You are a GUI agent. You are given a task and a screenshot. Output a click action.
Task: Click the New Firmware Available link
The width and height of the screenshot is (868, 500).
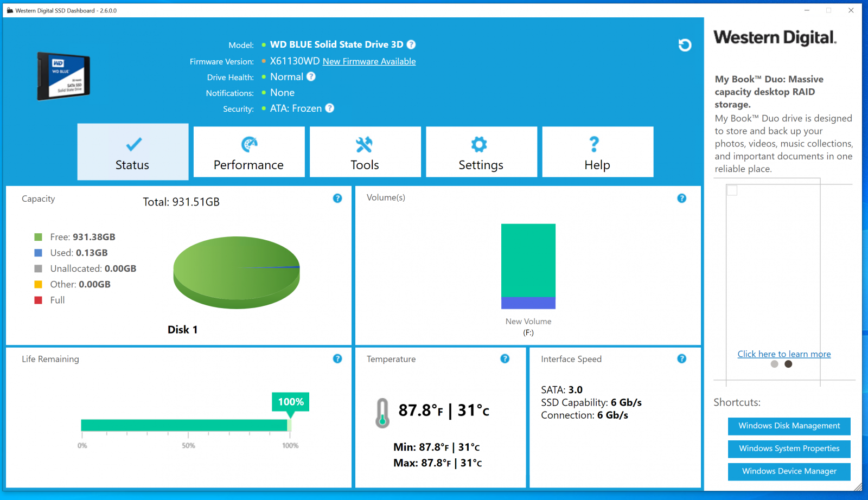pyautogui.click(x=369, y=61)
